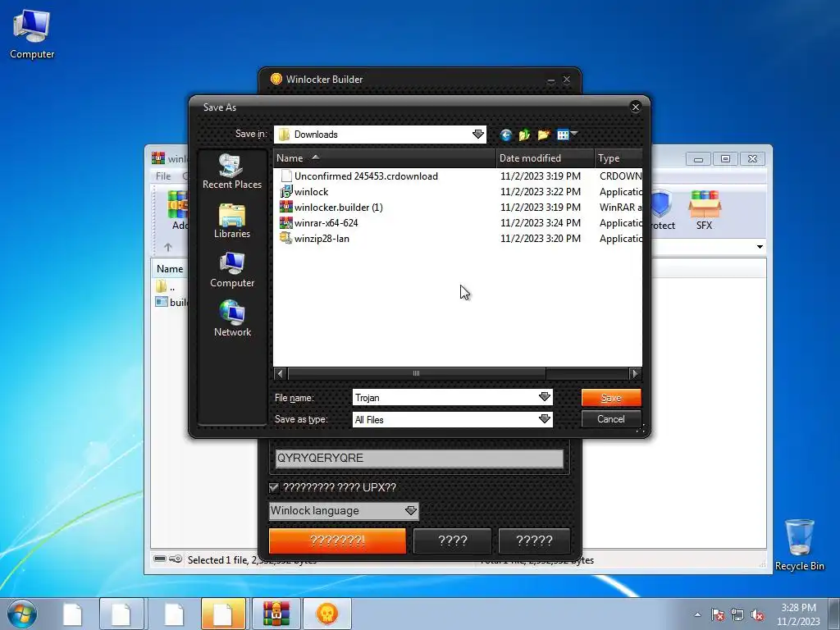Maximize the WinRAR window

coord(725,158)
